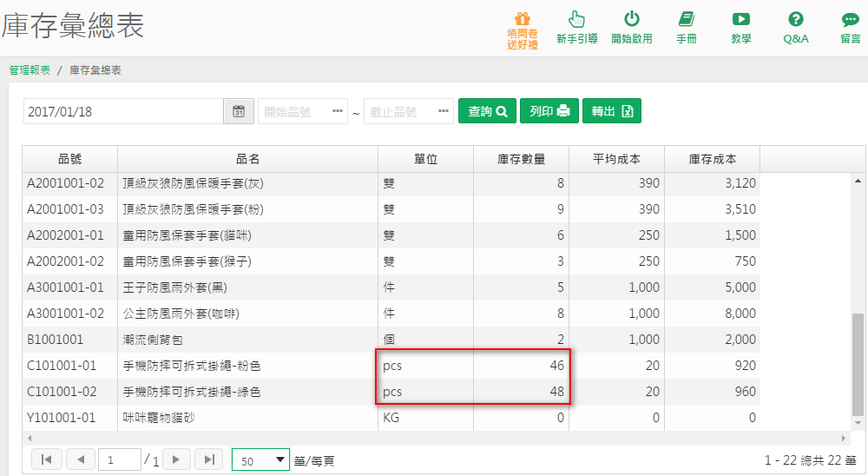
Task: Select row B1001001
Action: pos(391,340)
